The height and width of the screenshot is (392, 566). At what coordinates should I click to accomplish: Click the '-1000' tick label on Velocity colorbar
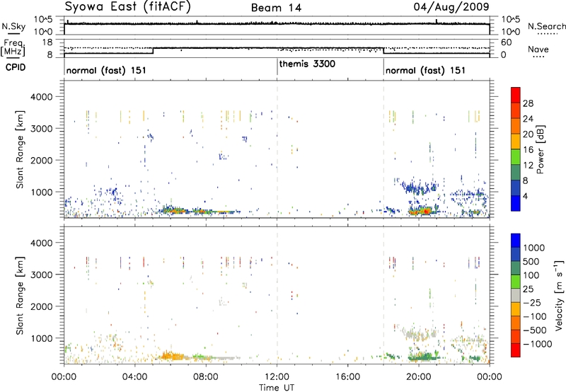click(538, 344)
